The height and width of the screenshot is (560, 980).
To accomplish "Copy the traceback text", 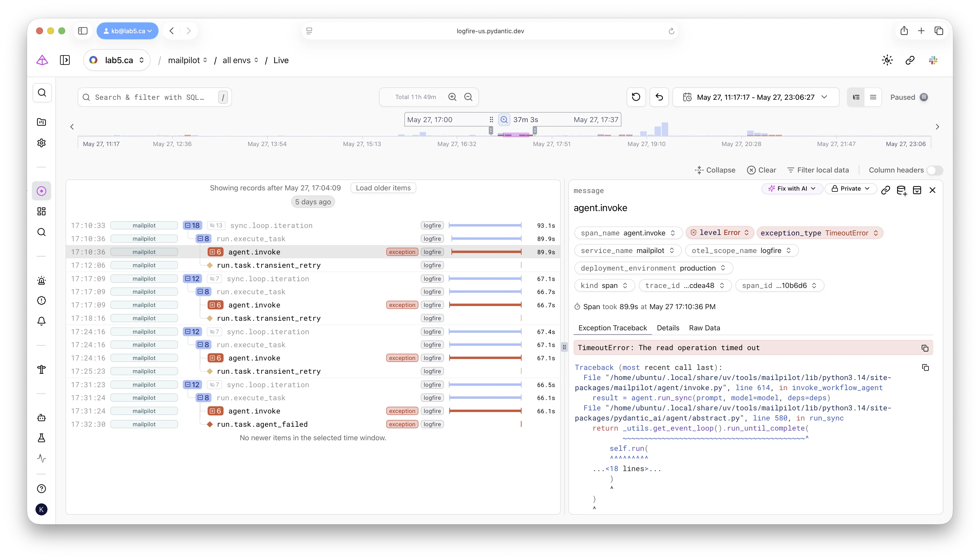I will [x=925, y=368].
